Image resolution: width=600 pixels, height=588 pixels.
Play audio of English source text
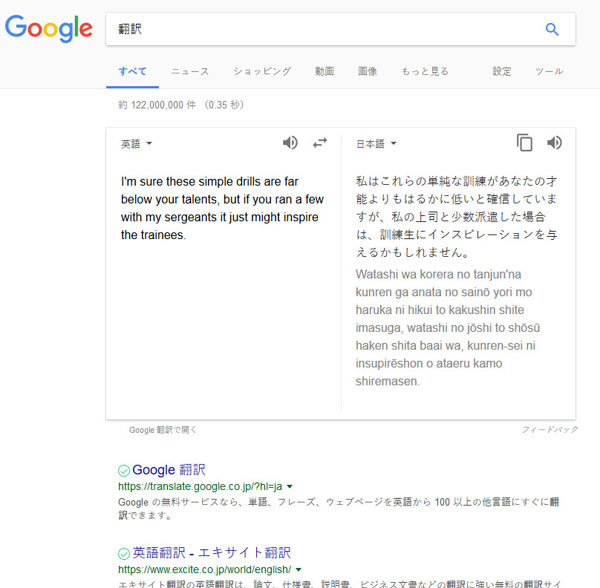[x=290, y=143]
